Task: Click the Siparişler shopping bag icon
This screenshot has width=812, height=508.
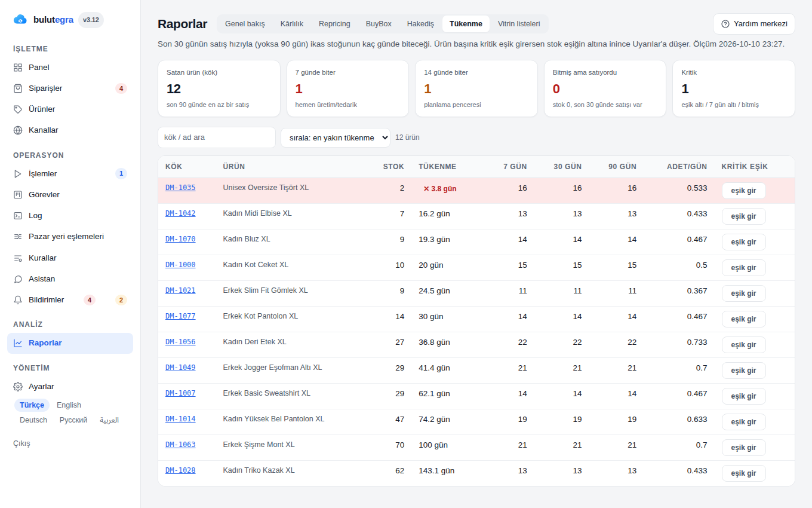Action: pos(18,88)
